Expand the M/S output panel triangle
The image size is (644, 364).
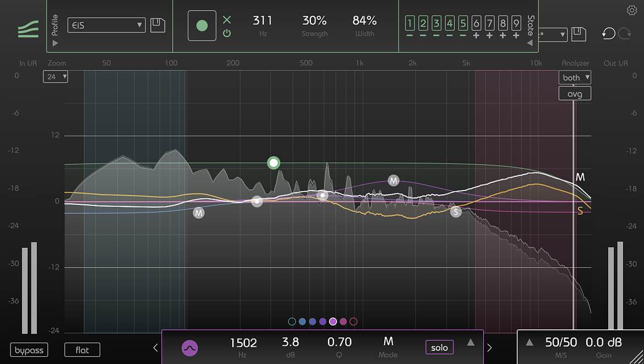pyautogui.click(x=530, y=342)
